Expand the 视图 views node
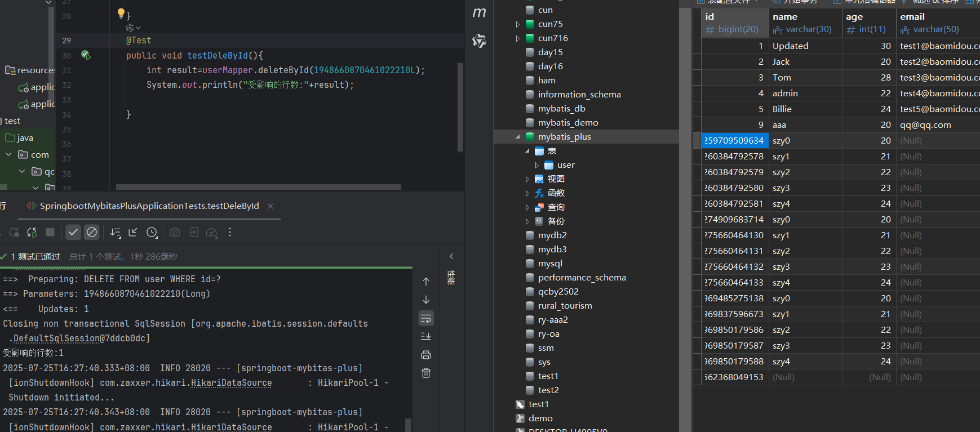The width and height of the screenshot is (980, 432). click(x=527, y=179)
